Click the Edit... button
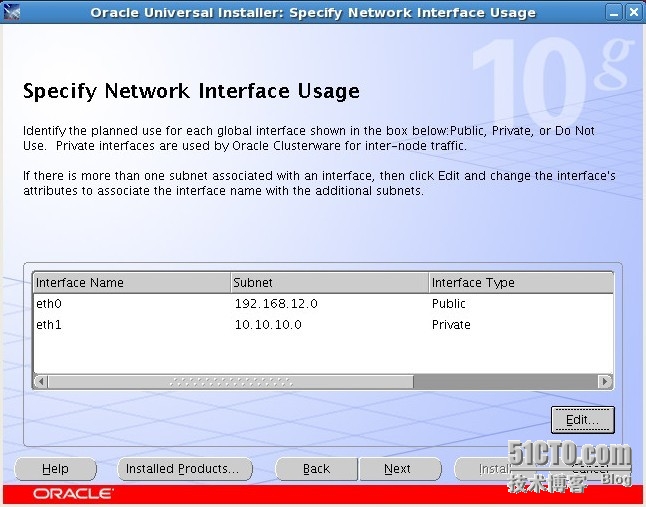 (583, 420)
